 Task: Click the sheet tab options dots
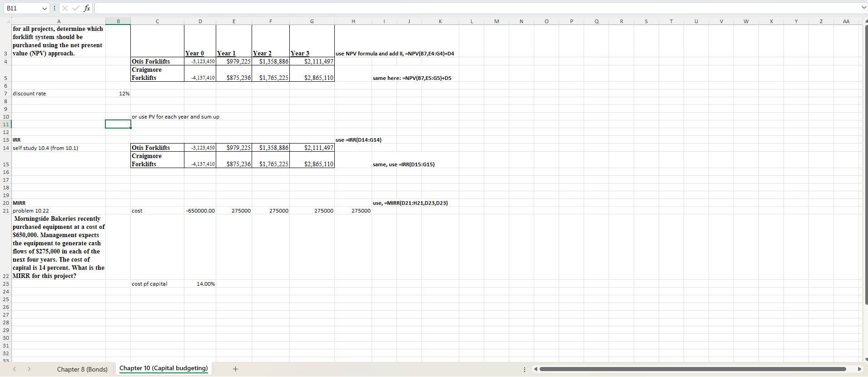[525, 369]
